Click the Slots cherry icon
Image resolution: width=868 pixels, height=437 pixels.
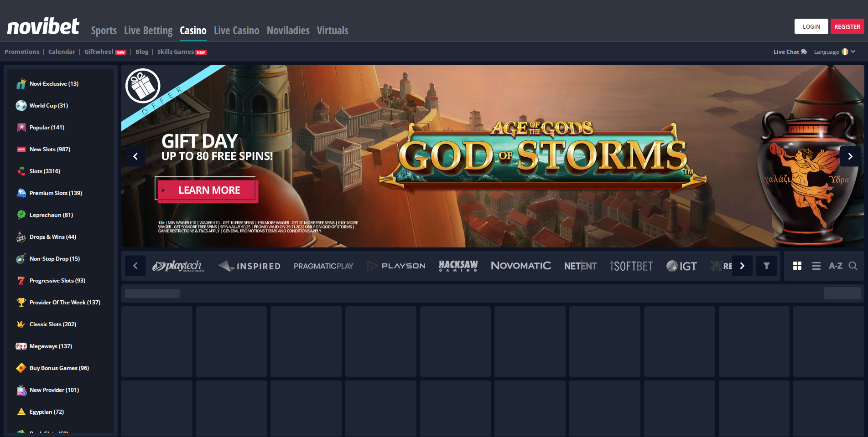[21, 171]
